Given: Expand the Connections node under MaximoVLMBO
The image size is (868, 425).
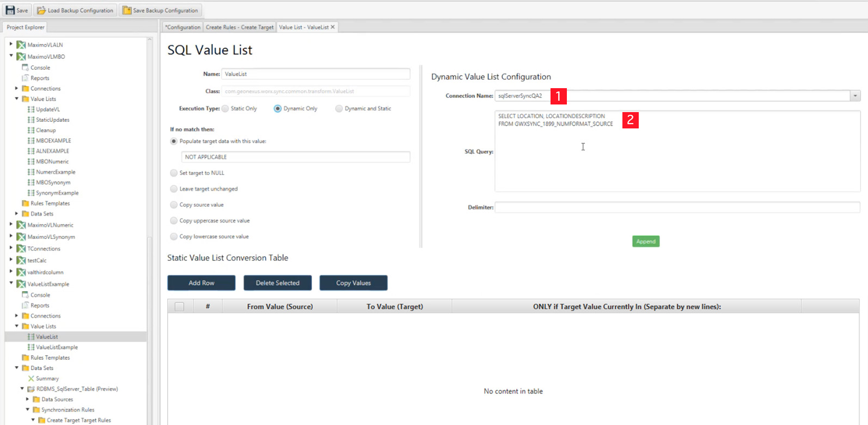Looking at the screenshot, I should pyautogui.click(x=16, y=88).
